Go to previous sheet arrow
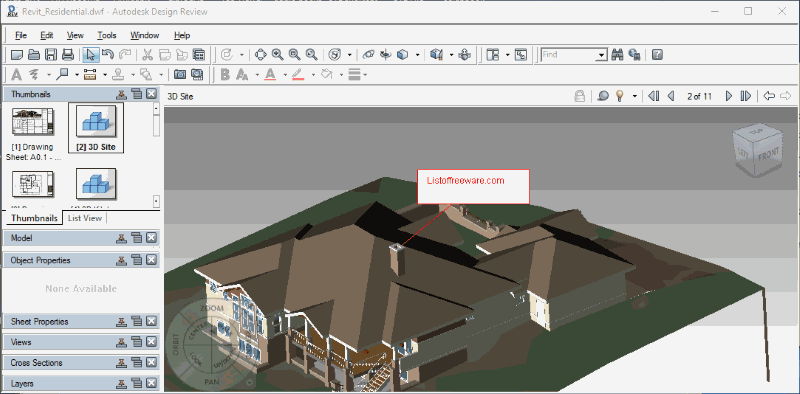 [671, 96]
